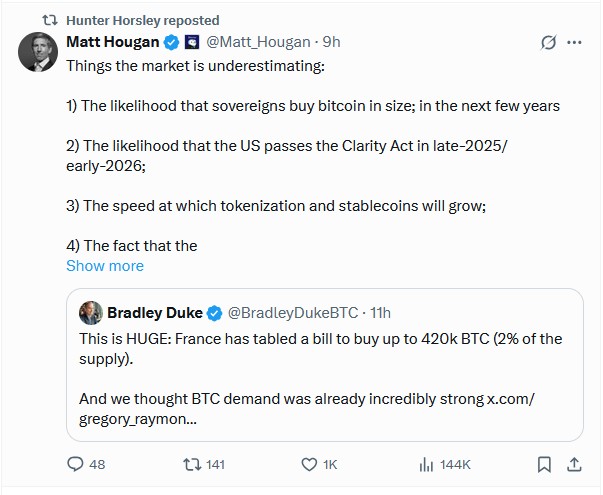Click Bradley Duke's verified badge
The image size is (603, 495).
click(x=215, y=313)
